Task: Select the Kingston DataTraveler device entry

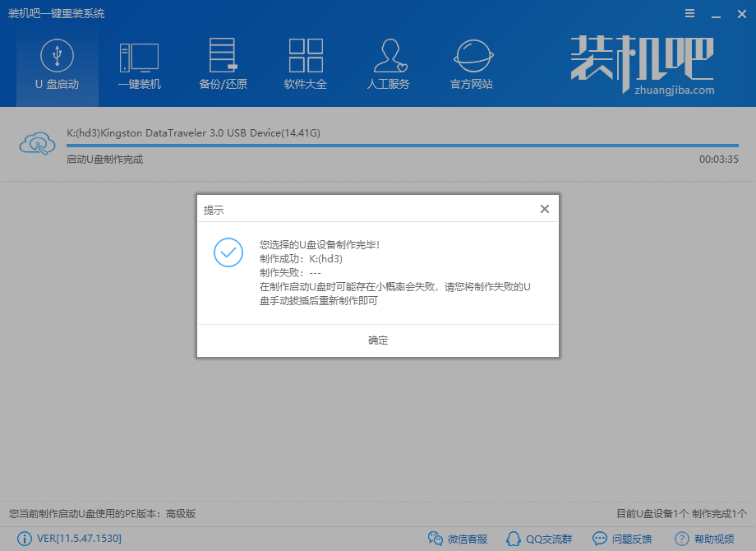Action: click(193, 132)
